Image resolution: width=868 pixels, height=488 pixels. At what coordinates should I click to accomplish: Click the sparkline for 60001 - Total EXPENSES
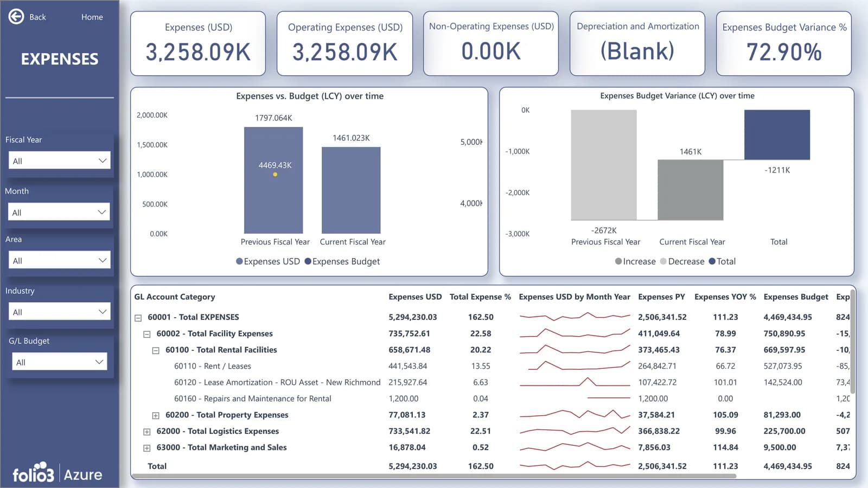click(575, 316)
